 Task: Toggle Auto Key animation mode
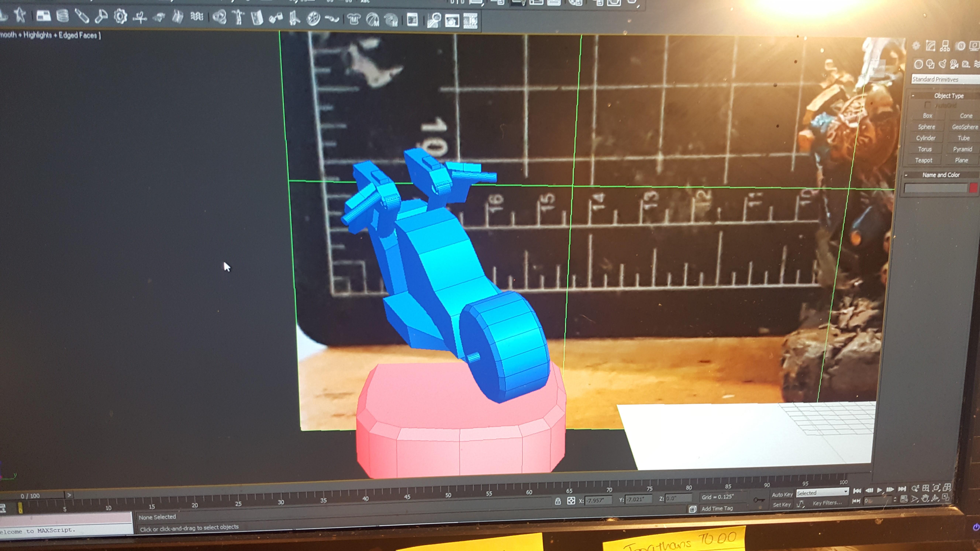tap(782, 494)
